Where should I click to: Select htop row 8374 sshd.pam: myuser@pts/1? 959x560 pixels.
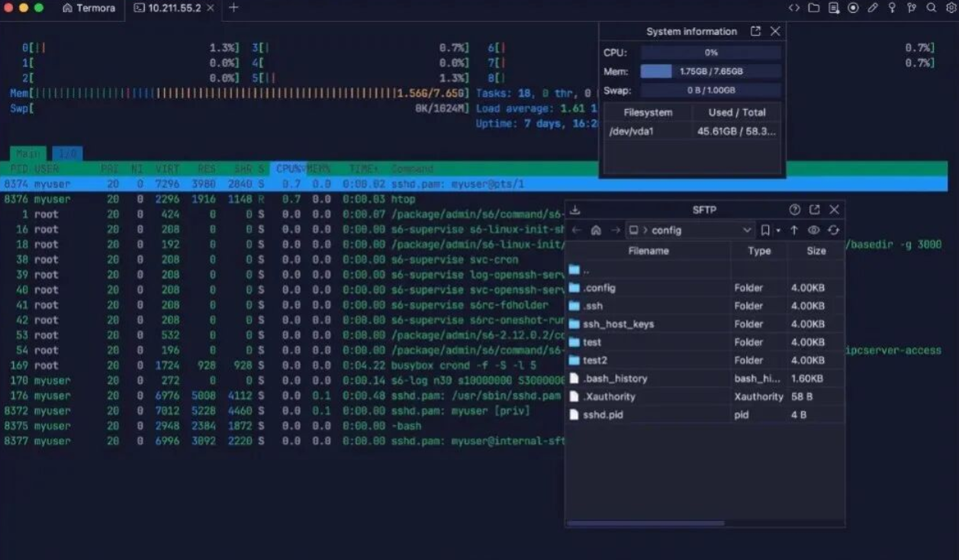pyautogui.click(x=474, y=184)
